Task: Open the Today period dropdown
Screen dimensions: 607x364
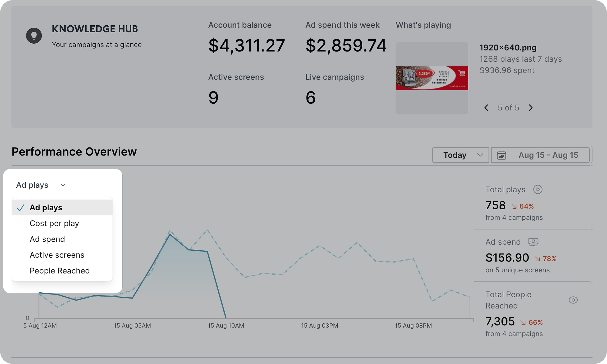Action: [460, 155]
